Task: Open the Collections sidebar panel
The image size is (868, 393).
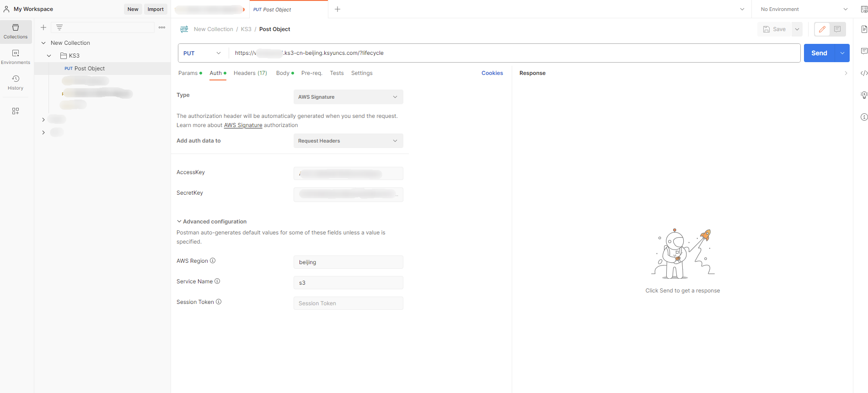Action: pyautogui.click(x=16, y=32)
